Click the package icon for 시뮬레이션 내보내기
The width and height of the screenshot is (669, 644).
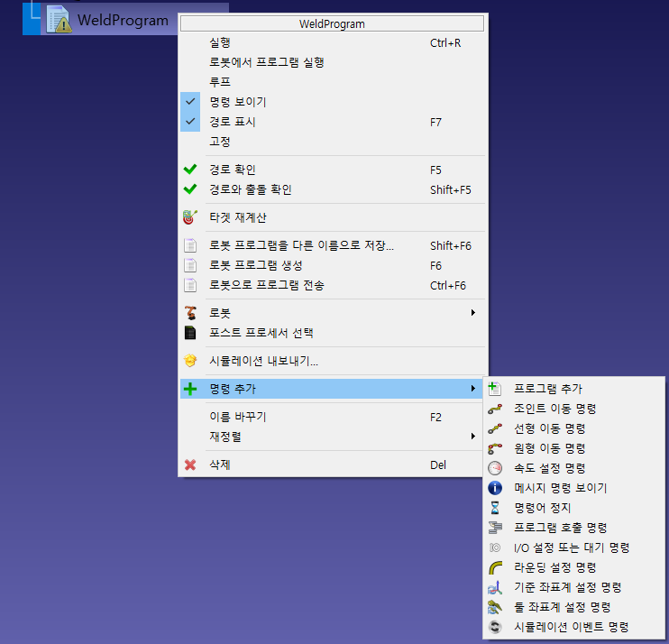point(190,361)
